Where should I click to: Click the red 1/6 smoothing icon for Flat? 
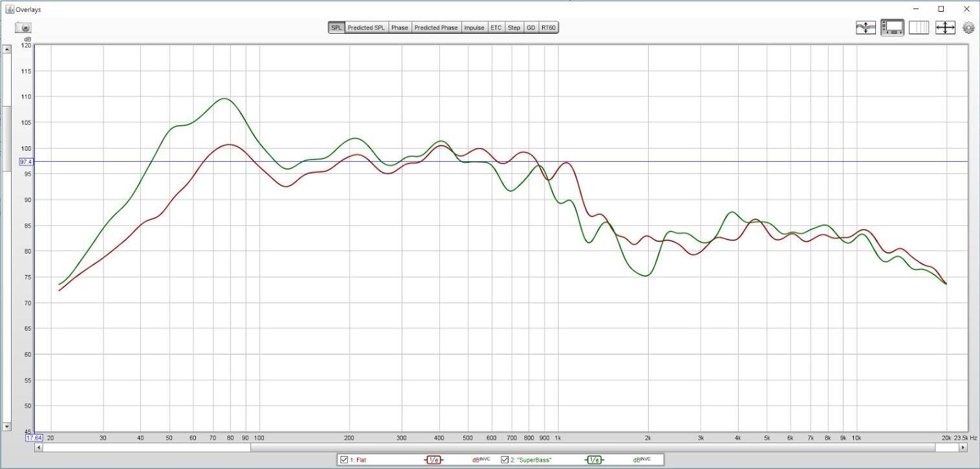click(433, 460)
